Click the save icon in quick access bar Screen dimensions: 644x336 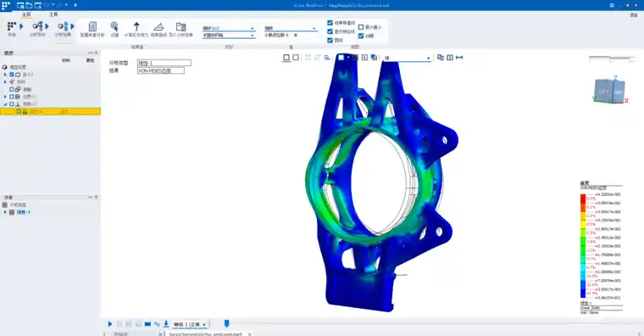pyautogui.click(x=38, y=5)
